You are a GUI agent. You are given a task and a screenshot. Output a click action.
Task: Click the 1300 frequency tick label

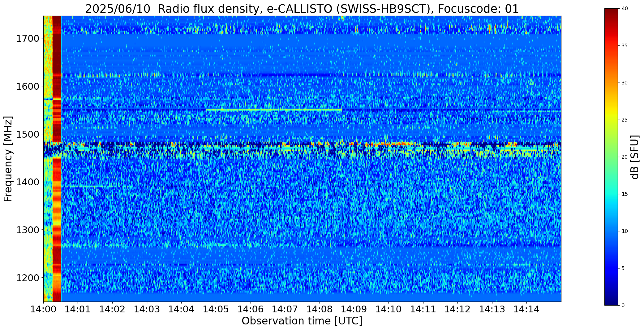pyautogui.click(x=28, y=230)
